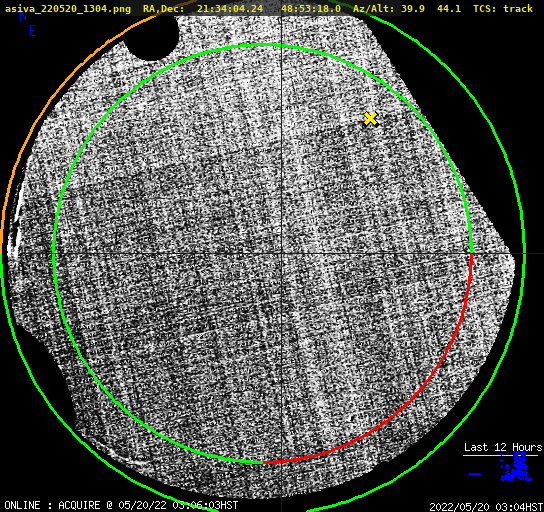The image size is (544, 512).
Task: Click the short blue dash in history graph
Action: [x=475, y=474]
